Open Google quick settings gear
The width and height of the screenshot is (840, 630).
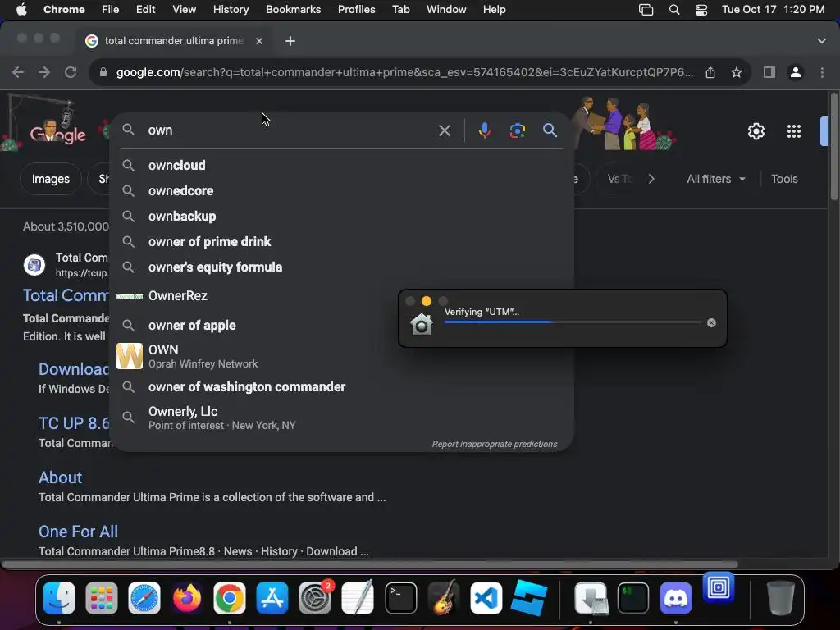point(756,131)
